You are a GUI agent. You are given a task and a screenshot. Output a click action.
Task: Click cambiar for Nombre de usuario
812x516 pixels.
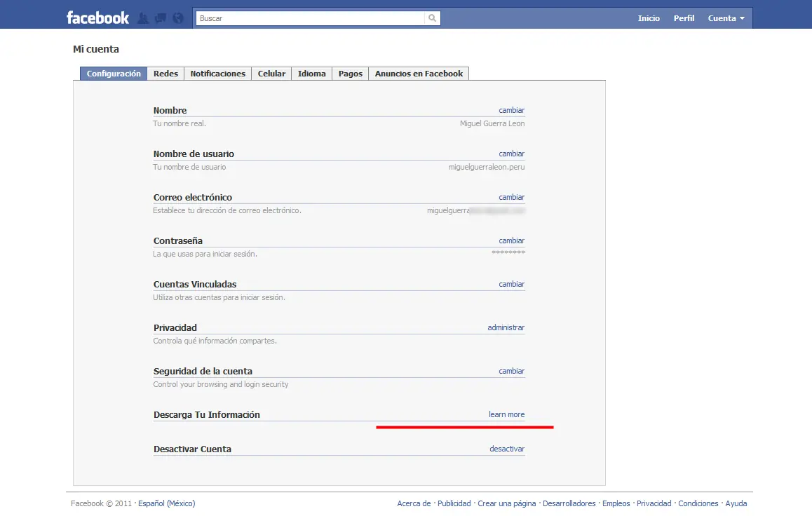point(512,154)
